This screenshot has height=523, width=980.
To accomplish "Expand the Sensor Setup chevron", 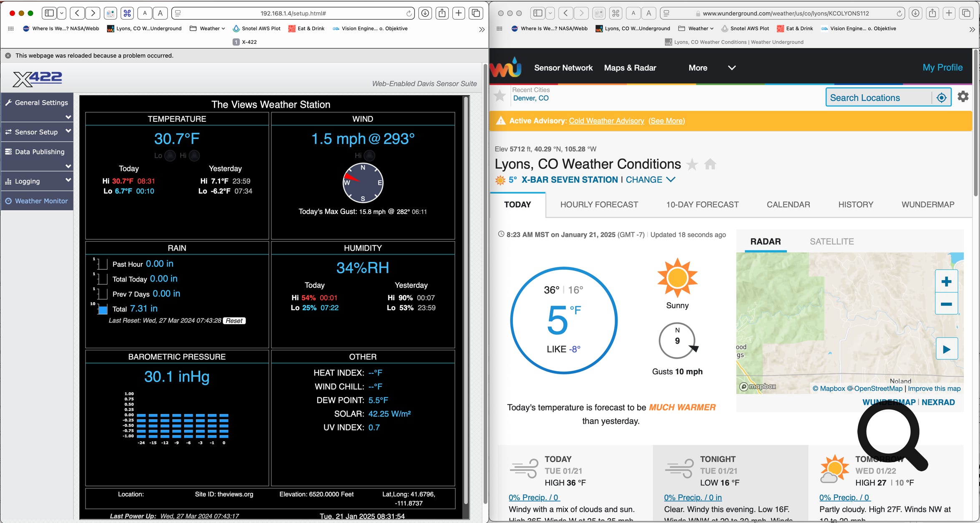I will [x=68, y=131].
